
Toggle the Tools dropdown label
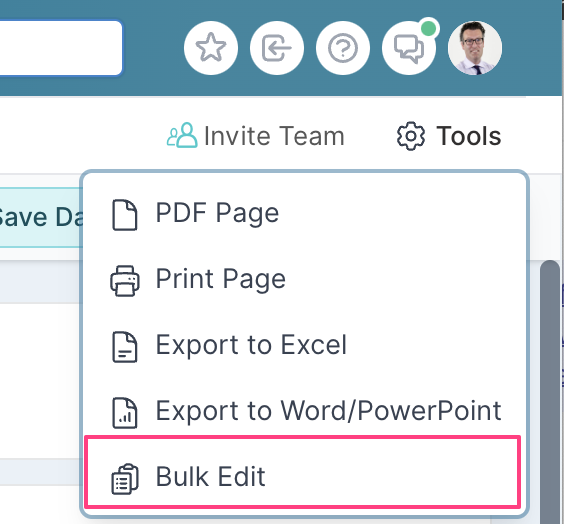tap(468, 136)
